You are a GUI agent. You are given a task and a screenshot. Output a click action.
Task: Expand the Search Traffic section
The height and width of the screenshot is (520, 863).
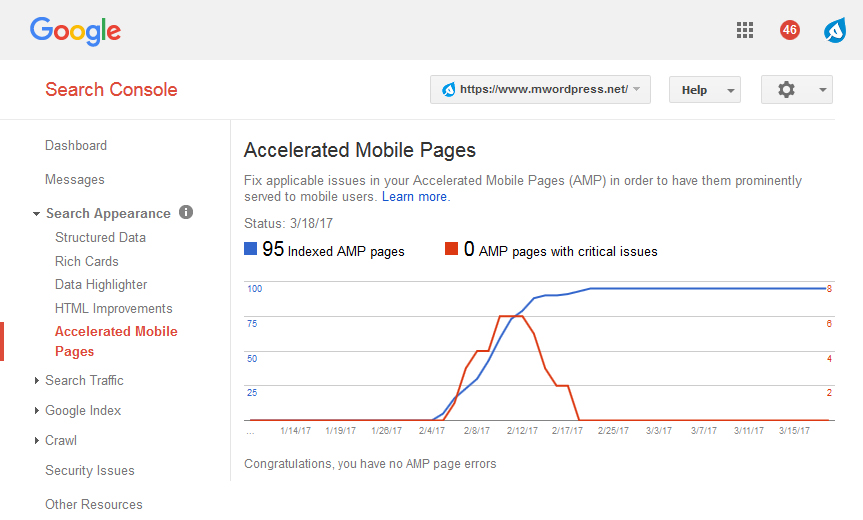pos(36,380)
